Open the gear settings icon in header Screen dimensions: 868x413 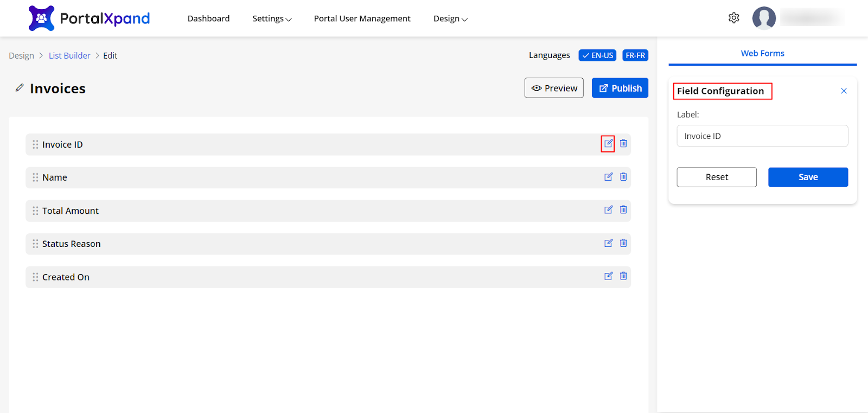tap(733, 18)
